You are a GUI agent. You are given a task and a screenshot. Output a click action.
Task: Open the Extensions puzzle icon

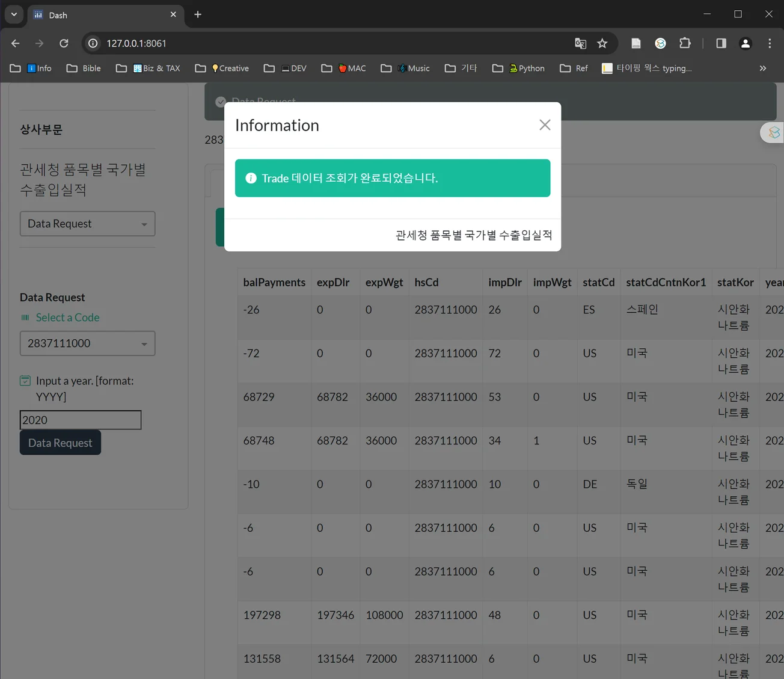tap(685, 43)
